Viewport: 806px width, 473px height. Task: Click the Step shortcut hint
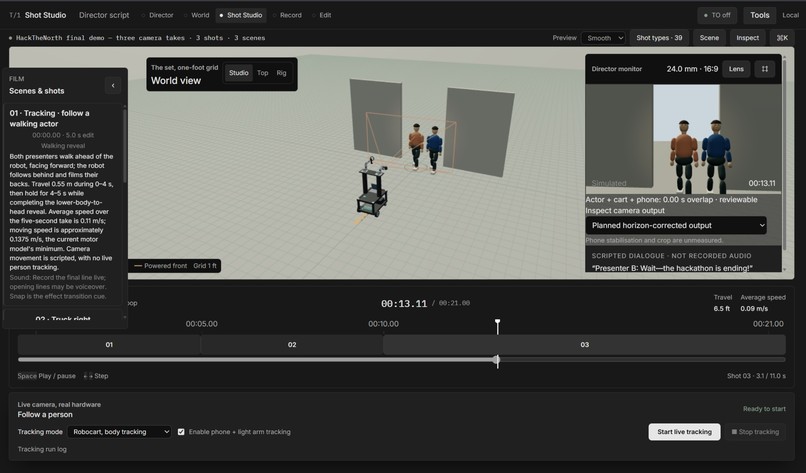[96, 376]
